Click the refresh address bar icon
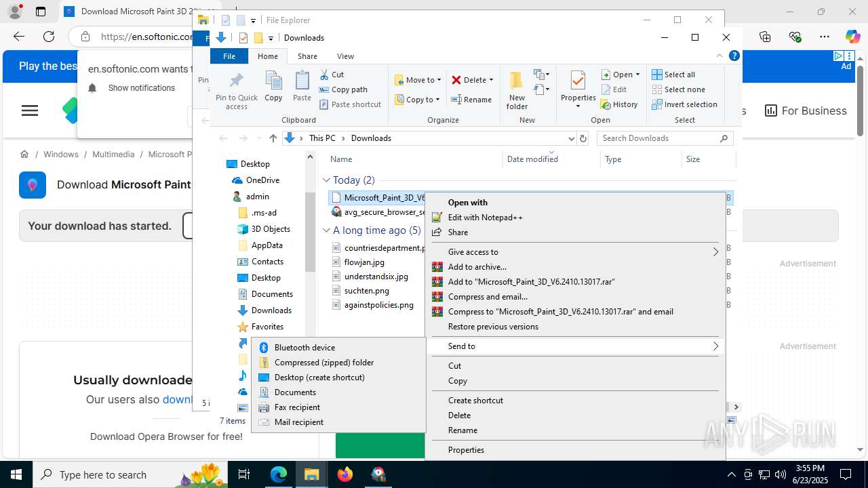The image size is (868, 488). point(583,138)
